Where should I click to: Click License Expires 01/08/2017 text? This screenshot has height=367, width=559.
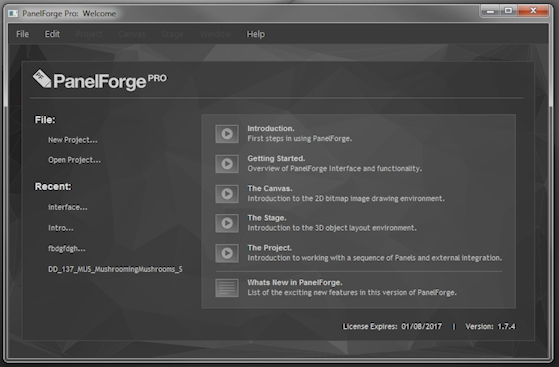(x=392, y=326)
